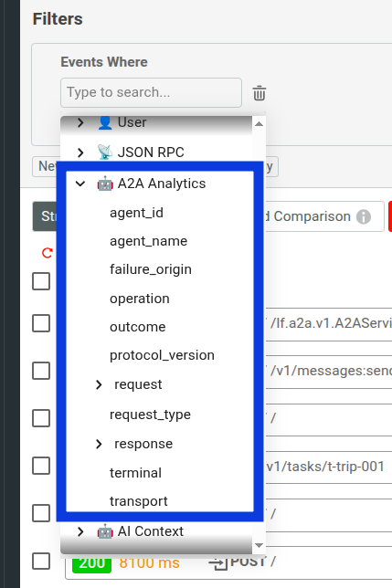Screen dimensions: 392x588
Task: Expand the response sub-field chevron
Action: coord(99,444)
